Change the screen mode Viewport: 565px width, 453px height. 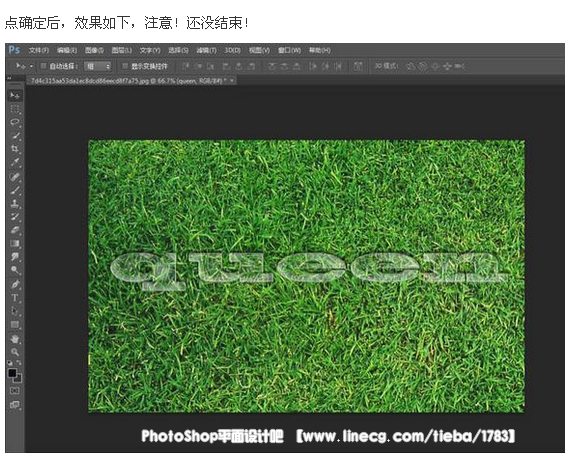(x=15, y=405)
